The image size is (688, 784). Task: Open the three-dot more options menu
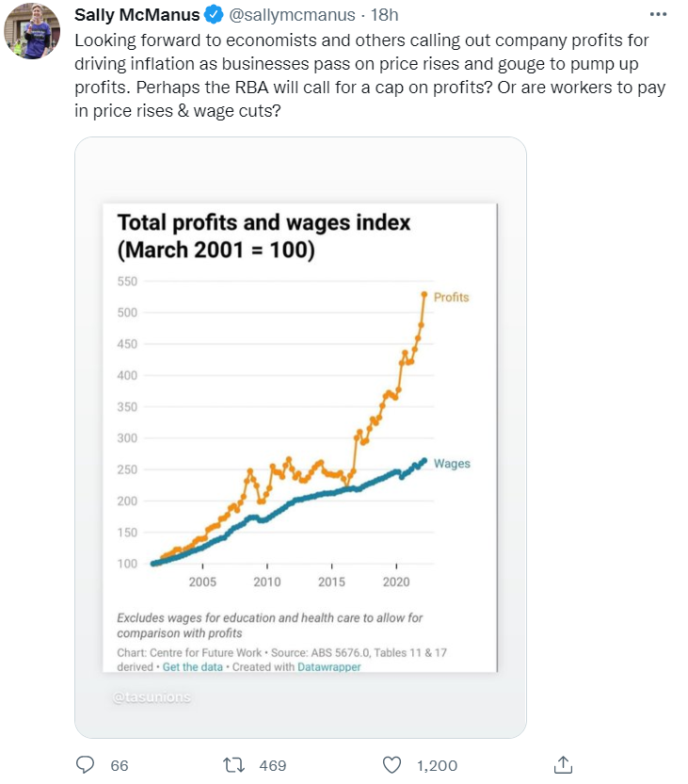pos(658,14)
